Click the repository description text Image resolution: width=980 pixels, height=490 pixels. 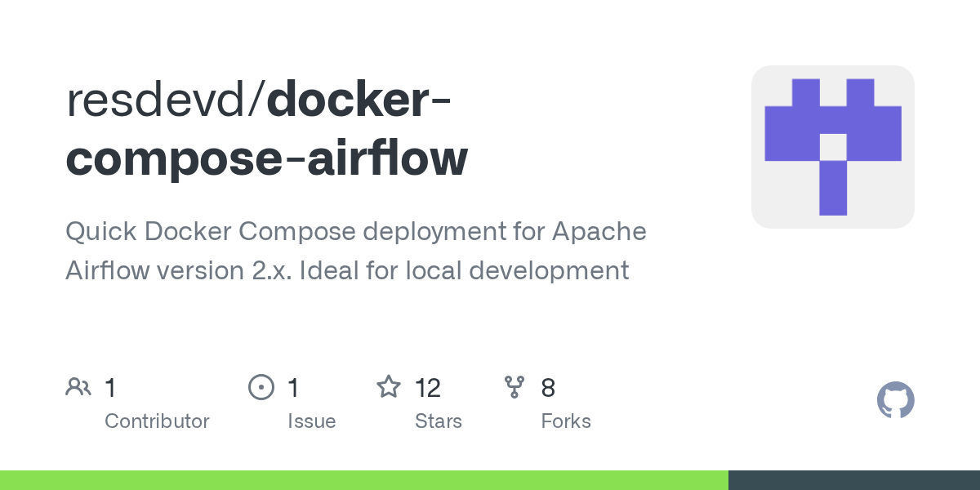[355, 251]
